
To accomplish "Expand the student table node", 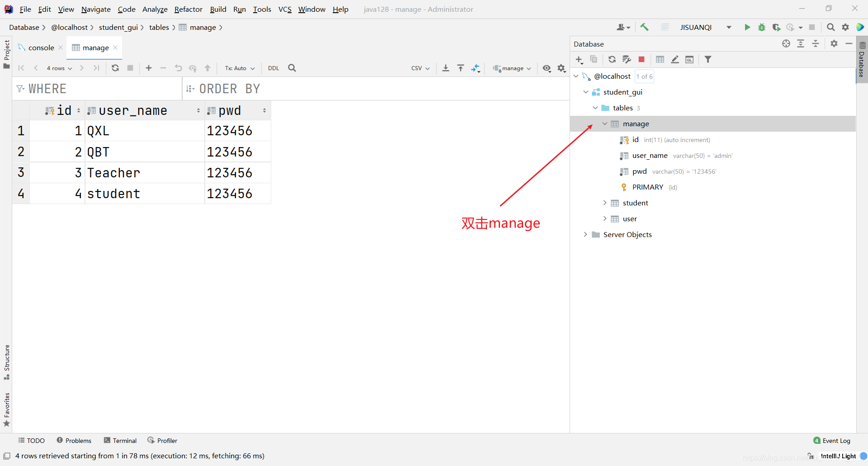I will 605,203.
